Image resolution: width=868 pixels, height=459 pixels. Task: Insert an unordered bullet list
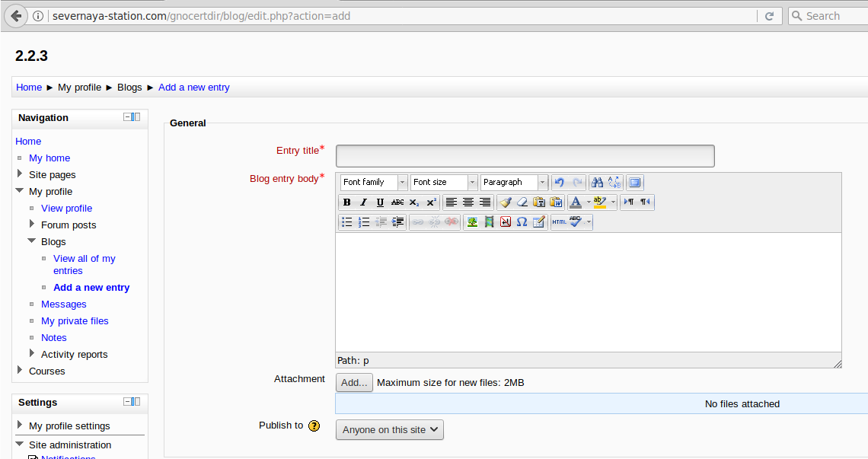tap(347, 222)
